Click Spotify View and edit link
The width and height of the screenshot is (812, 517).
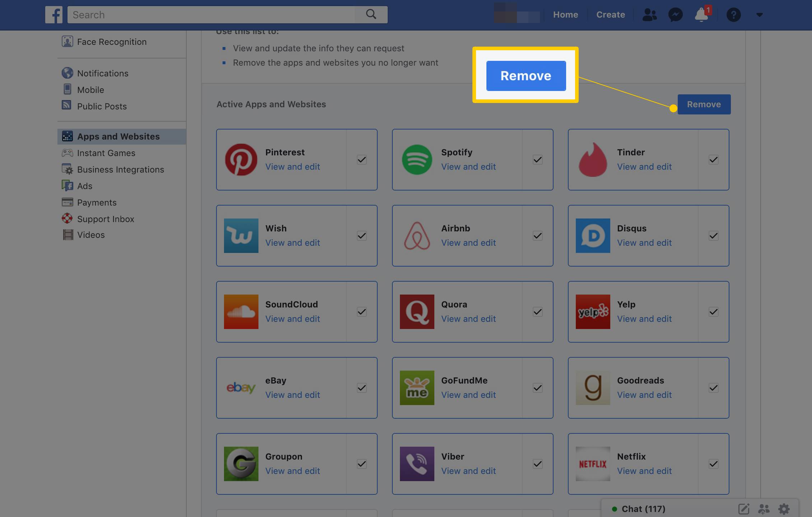tap(468, 166)
